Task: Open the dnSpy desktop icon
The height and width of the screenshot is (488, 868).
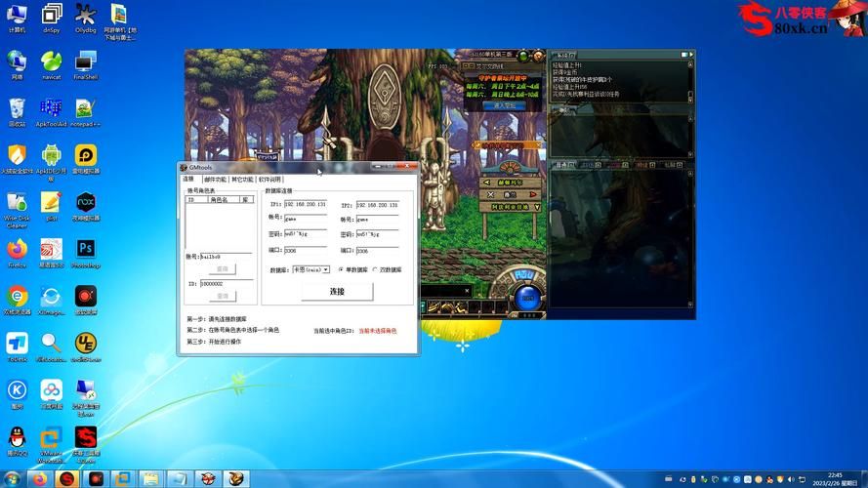Action: 52,19
